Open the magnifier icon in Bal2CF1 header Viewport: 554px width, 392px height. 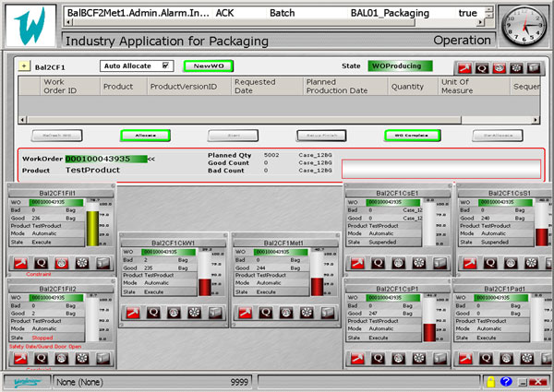click(484, 67)
